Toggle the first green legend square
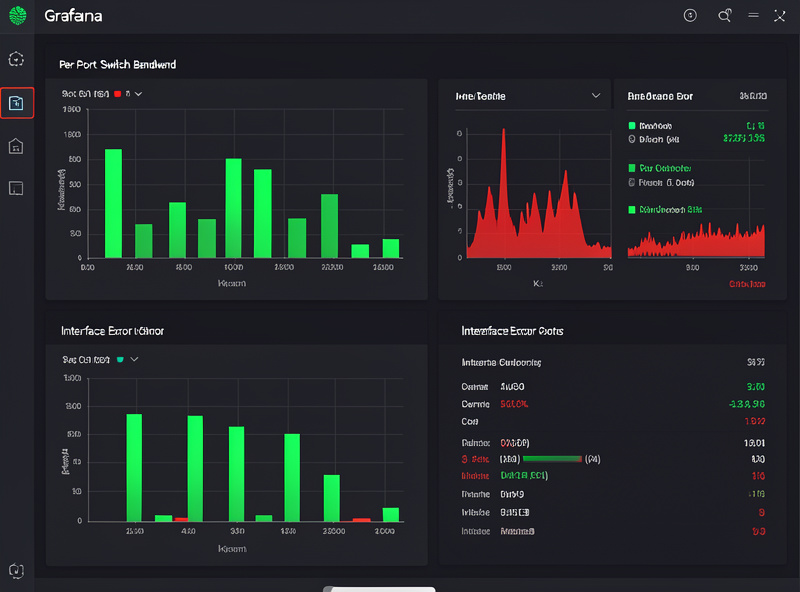This screenshot has height=592, width=800. (x=632, y=126)
